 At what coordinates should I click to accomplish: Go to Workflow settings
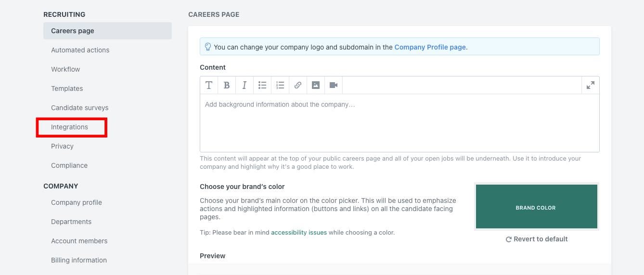tap(65, 69)
